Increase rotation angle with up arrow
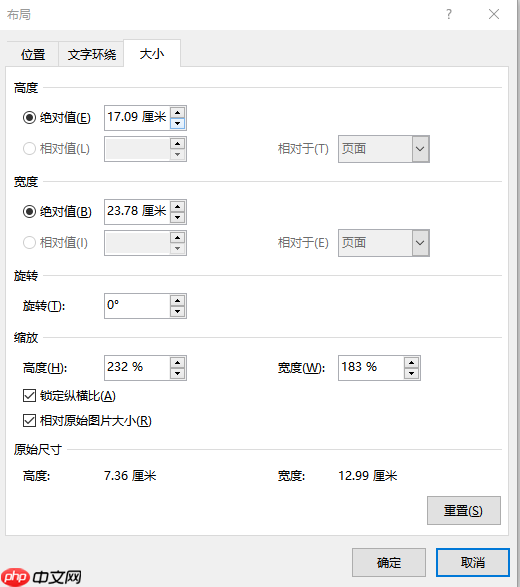Viewport: 520px width, 587px height. [x=177, y=300]
